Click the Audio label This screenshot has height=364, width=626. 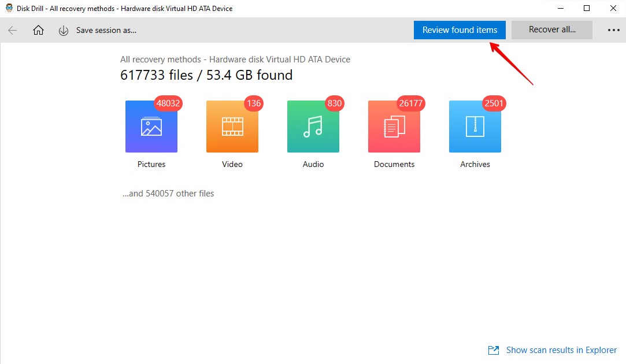pos(313,164)
